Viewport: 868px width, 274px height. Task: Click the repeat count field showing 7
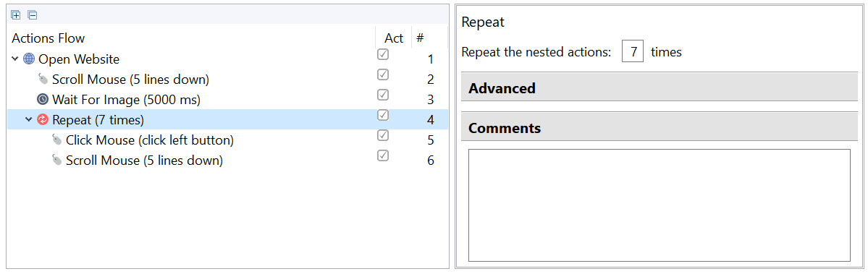tap(633, 52)
